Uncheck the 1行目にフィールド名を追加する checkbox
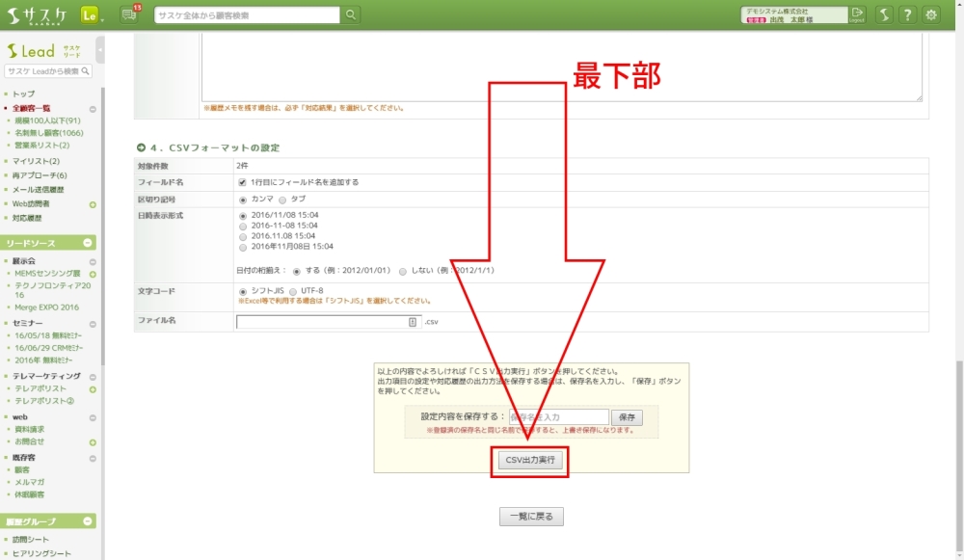964x560 pixels. coord(242,182)
